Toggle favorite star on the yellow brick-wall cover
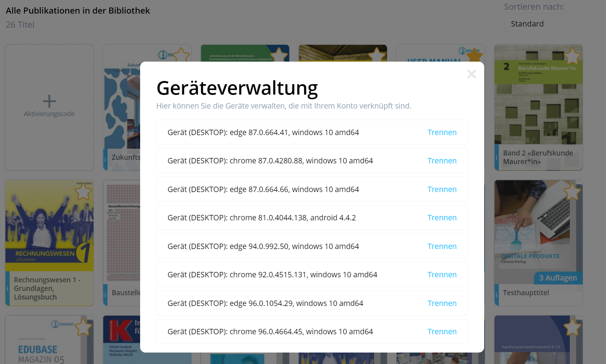 click(x=377, y=55)
